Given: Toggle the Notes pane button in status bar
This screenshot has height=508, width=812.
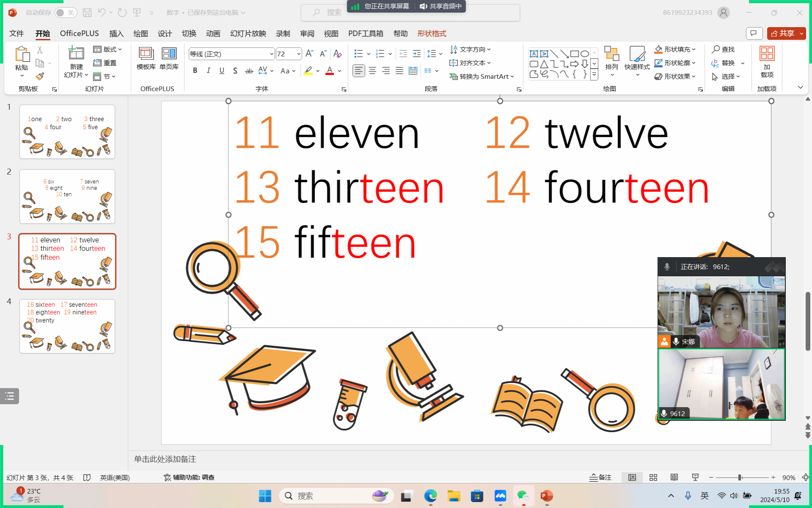Looking at the screenshot, I should (x=600, y=477).
